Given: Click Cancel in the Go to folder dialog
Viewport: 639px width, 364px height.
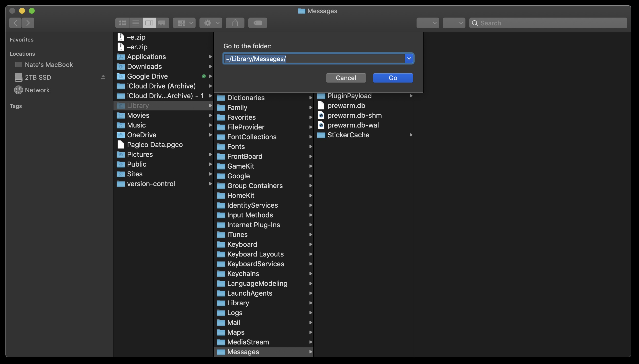Looking at the screenshot, I should (x=346, y=78).
